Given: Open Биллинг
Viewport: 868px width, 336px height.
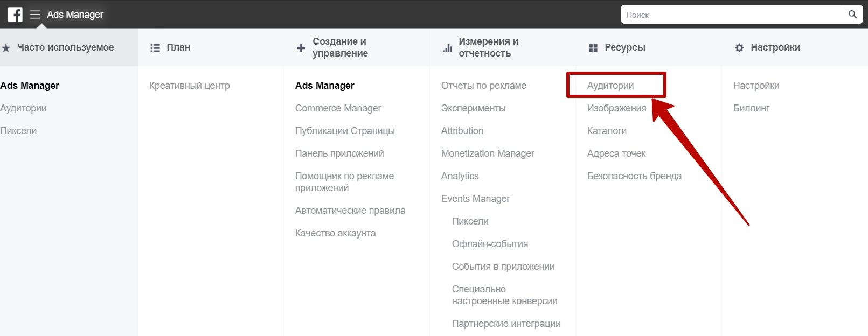Looking at the screenshot, I should coord(752,108).
